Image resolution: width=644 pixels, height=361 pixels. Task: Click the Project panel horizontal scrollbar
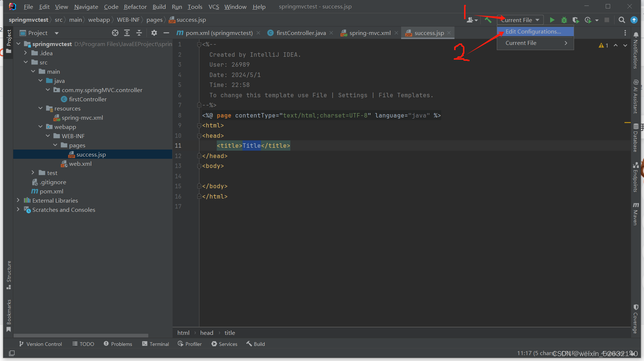coord(81,336)
